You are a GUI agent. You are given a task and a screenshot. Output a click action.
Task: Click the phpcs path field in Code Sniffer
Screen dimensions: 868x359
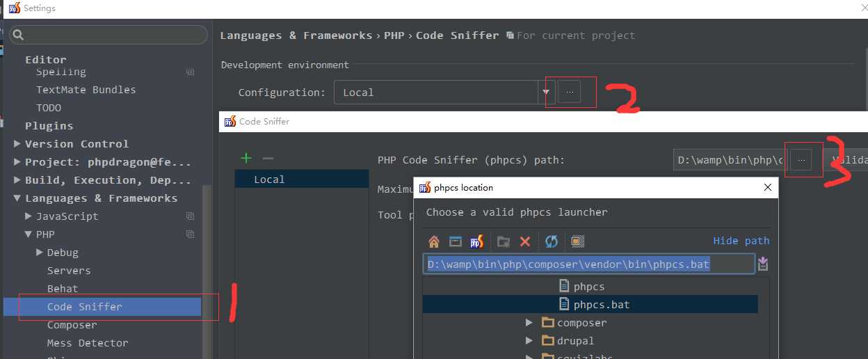731,160
